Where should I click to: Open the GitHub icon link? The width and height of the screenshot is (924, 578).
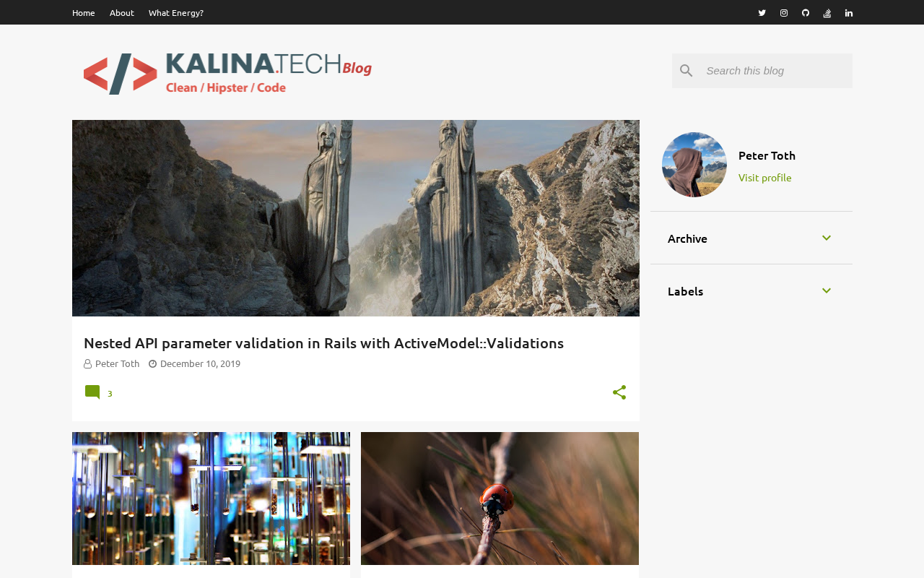(x=806, y=12)
